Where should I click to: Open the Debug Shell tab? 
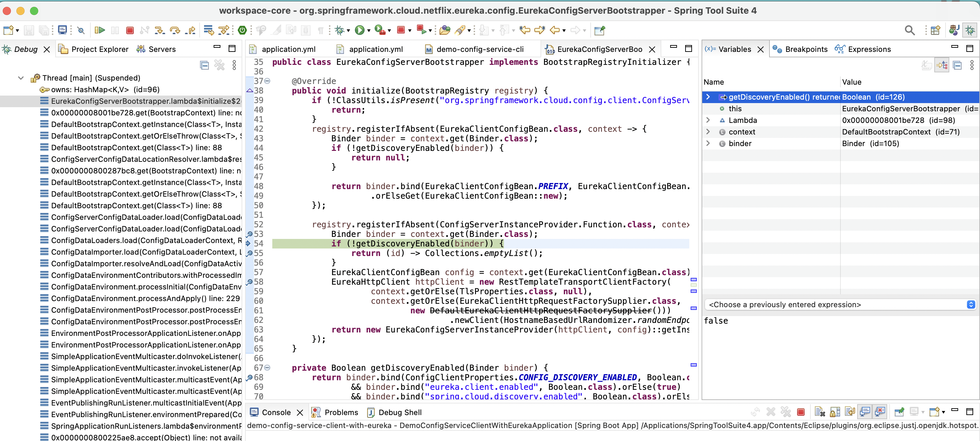tap(398, 412)
